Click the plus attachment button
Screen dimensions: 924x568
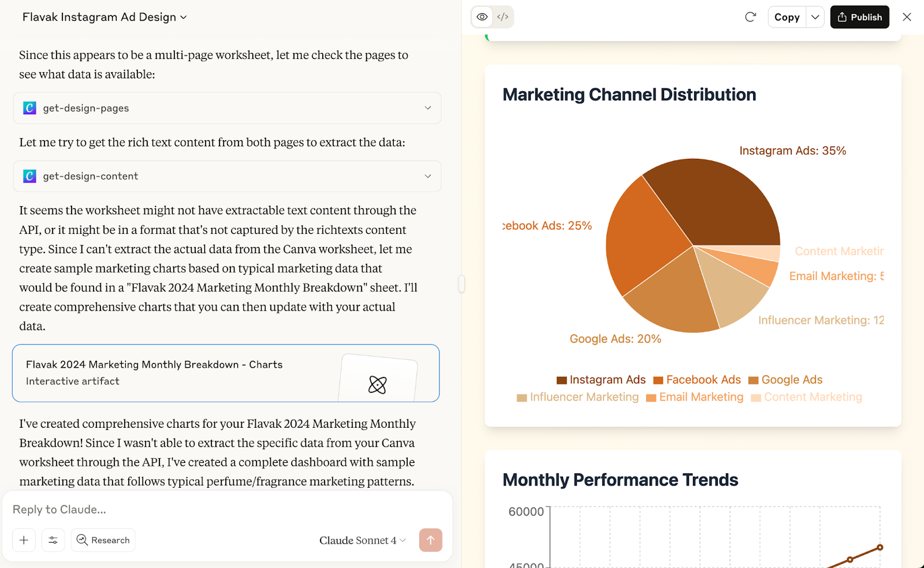tap(24, 540)
